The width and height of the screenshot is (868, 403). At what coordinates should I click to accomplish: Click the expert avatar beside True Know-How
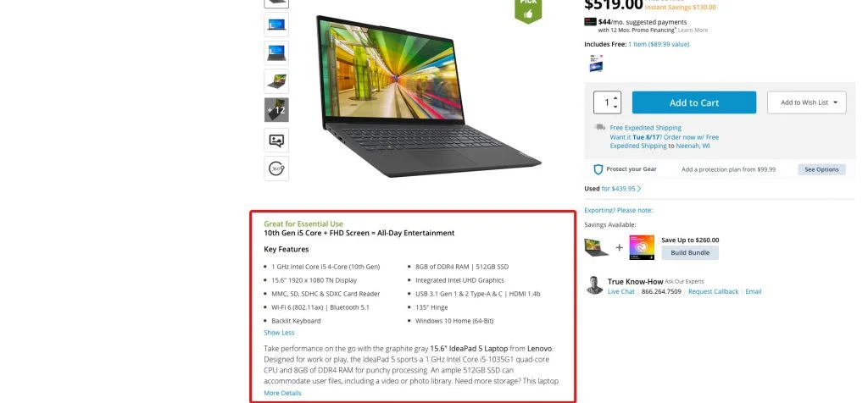coord(594,285)
